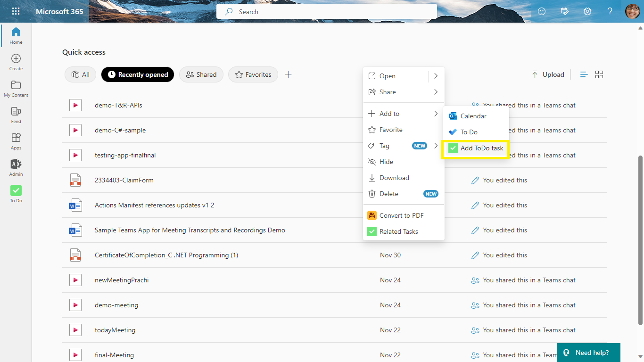Open the user profile picture
The width and height of the screenshot is (644, 362).
tap(632, 11)
